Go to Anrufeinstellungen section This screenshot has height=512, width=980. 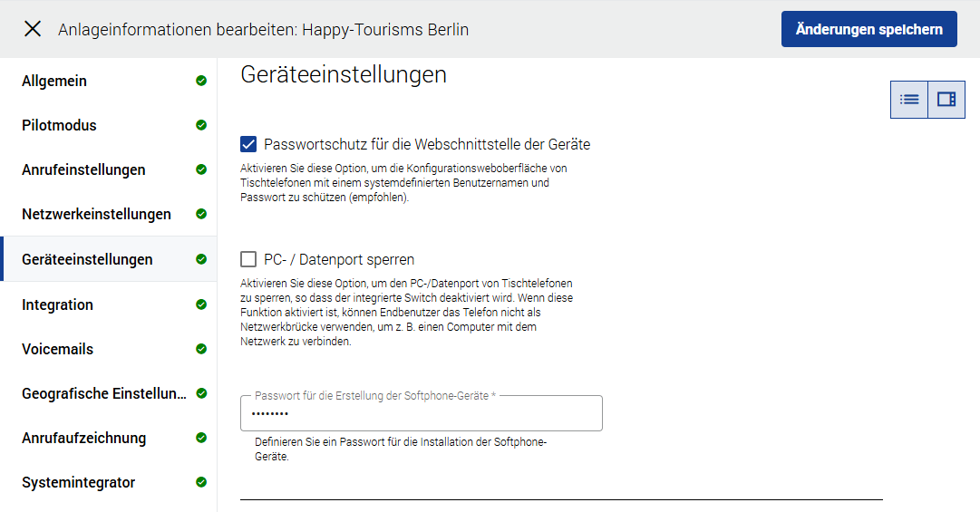(83, 169)
